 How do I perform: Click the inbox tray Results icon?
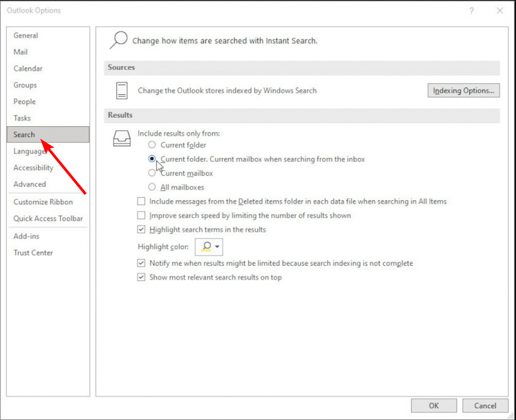coord(122,138)
